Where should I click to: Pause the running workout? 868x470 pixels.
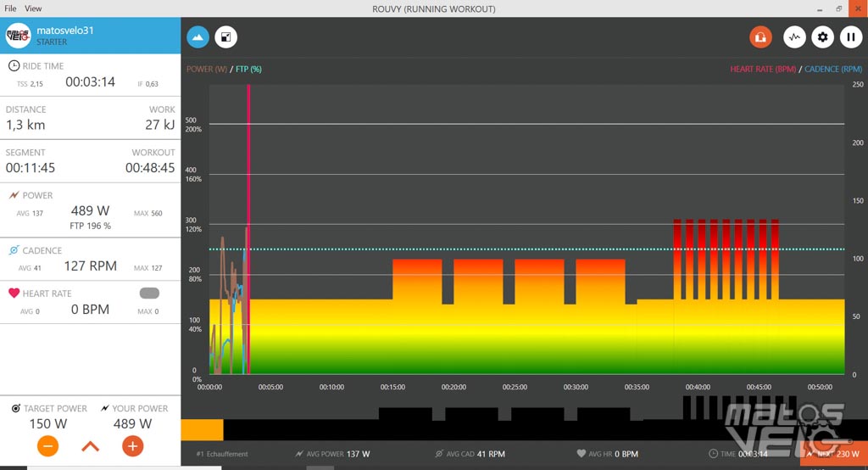pyautogui.click(x=851, y=37)
